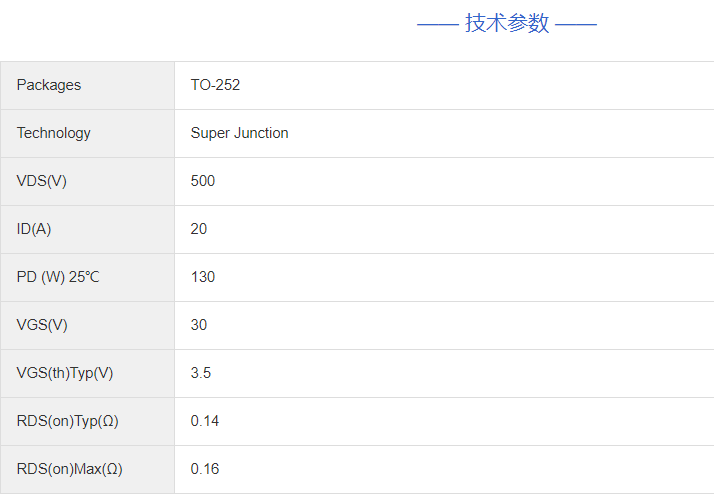Select the 30 gate voltage value

(199, 325)
